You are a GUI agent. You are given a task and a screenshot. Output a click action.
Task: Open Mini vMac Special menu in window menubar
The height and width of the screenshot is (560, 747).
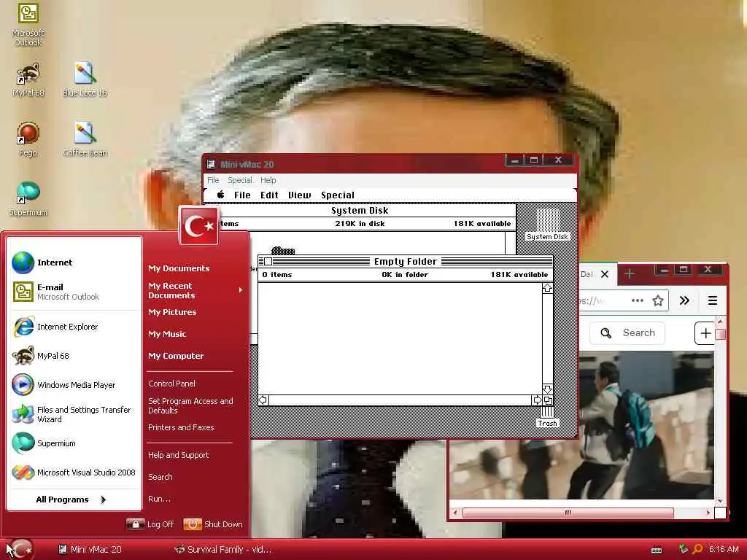pos(239,180)
